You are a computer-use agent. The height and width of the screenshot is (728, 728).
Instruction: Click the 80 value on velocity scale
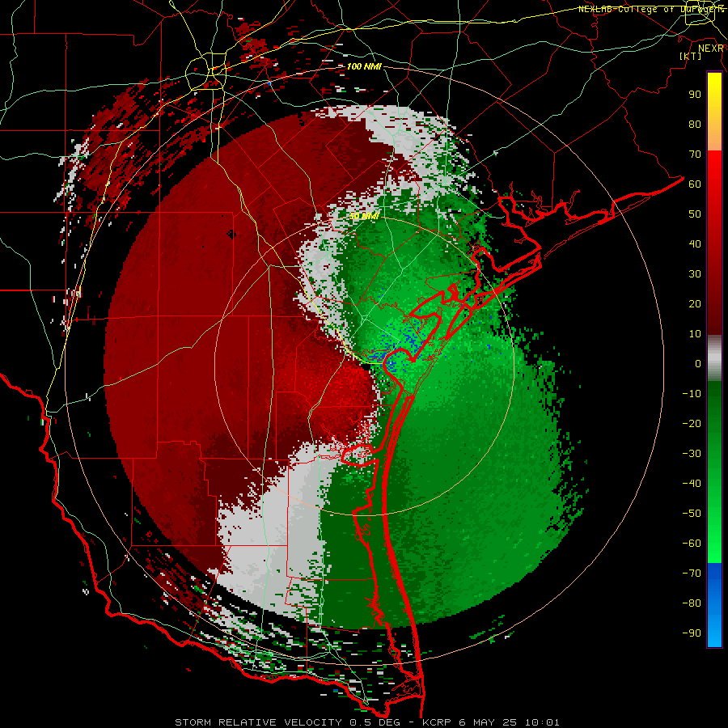(x=695, y=124)
